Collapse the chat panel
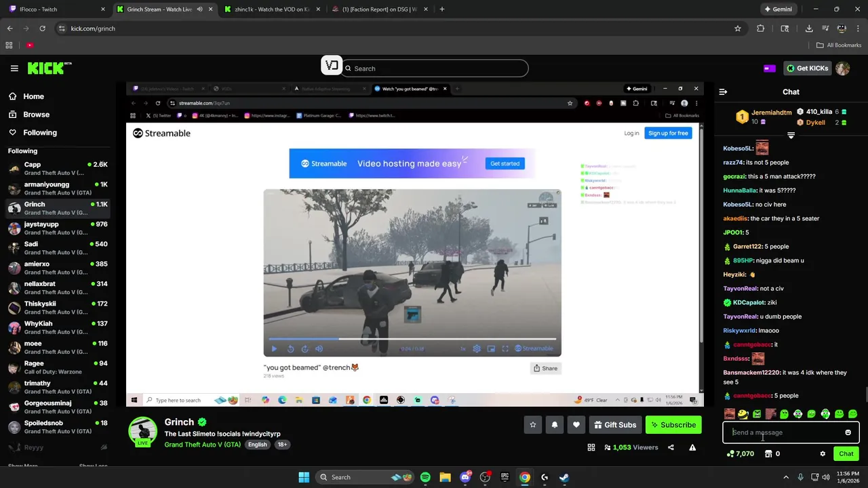Image resolution: width=868 pixels, height=488 pixels. [723, 91]
